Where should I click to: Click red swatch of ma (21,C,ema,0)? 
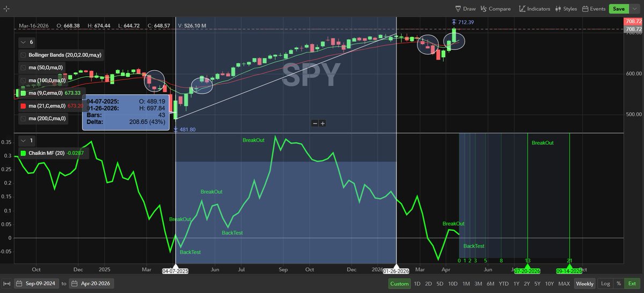tap(23, 106)
